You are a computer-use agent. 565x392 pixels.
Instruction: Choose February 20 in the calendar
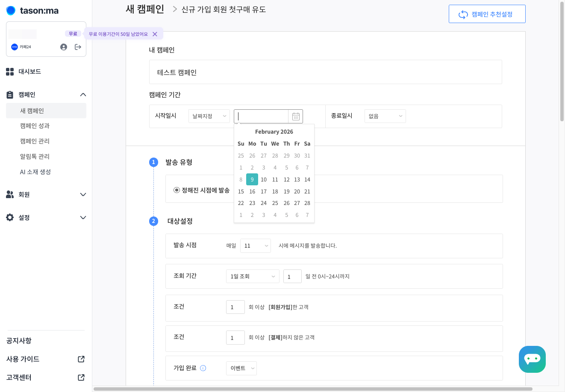[x=297, y=191]
